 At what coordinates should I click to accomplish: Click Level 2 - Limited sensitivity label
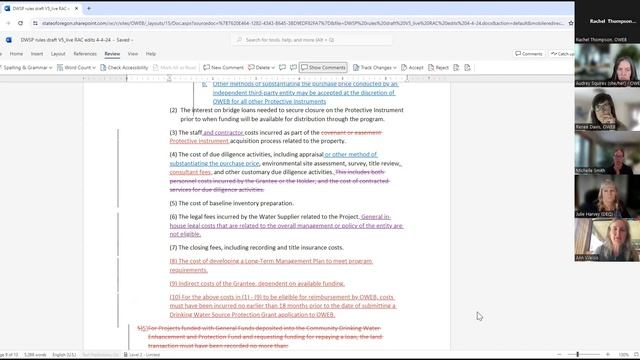click(142, 355)
